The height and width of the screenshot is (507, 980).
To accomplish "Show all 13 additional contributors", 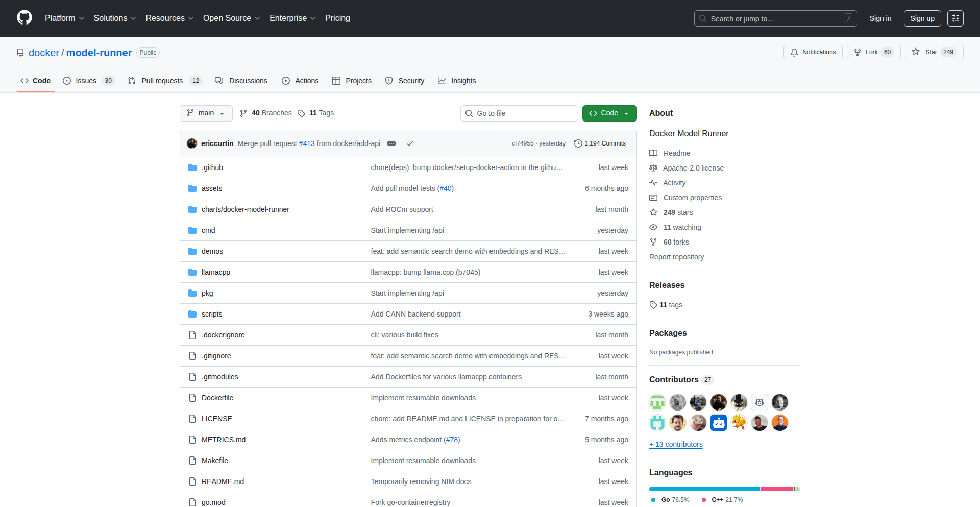I will 676,444.
